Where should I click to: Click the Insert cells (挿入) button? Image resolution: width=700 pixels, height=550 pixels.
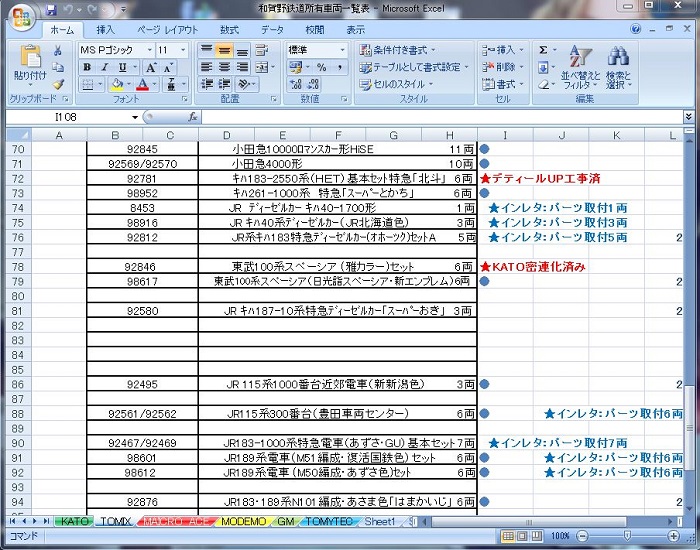coord(503,50)
